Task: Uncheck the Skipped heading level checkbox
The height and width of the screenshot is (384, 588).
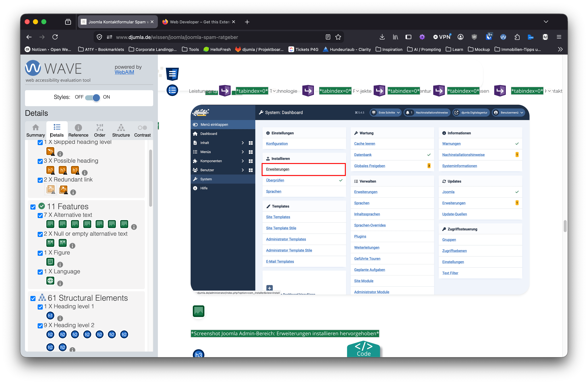Action: 40,143
